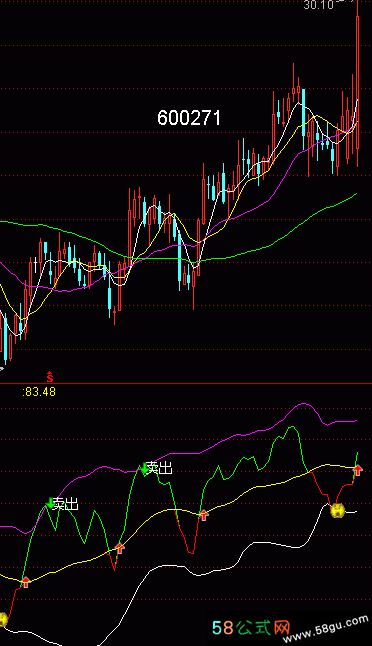Click the upper 卖出 sell label

[159, 468]
